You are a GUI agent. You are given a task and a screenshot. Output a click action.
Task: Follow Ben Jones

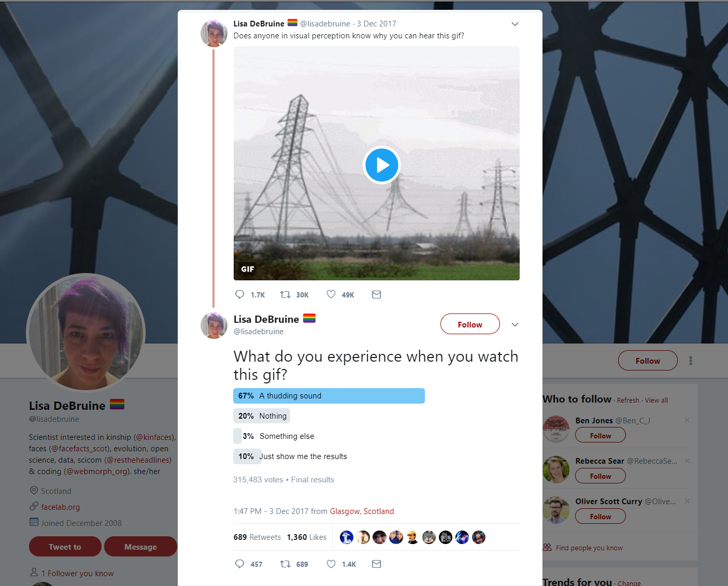click(600, 436)
